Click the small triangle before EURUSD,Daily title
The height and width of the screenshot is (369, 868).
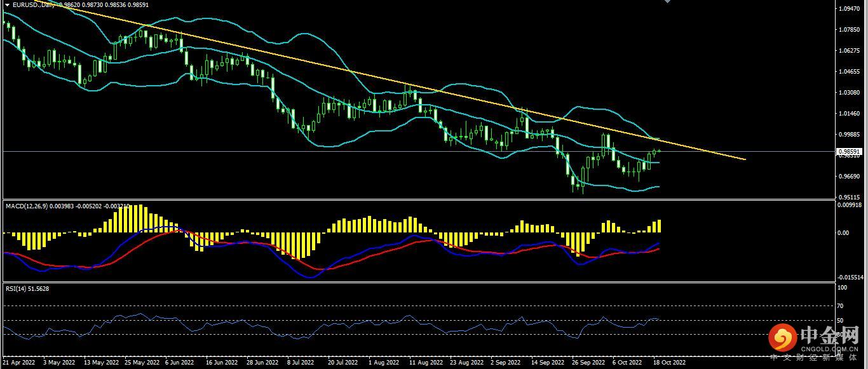[6, 4]
